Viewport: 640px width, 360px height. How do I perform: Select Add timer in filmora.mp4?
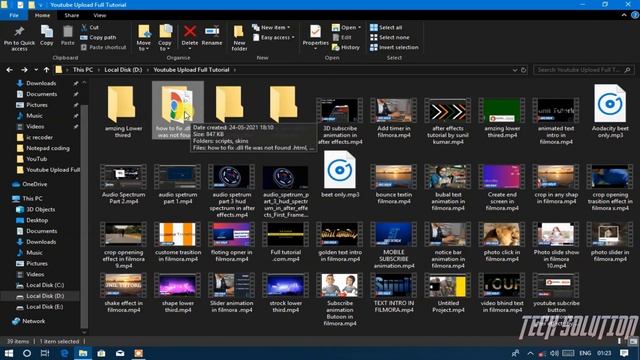click(393, 117)
